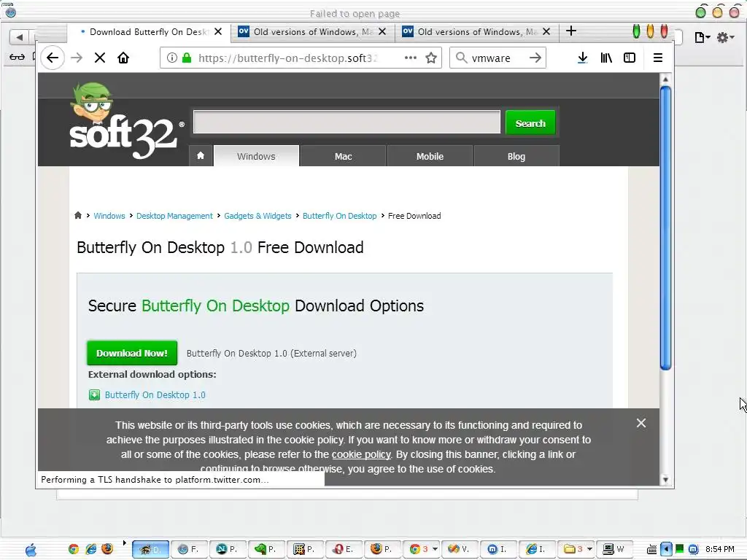This screenshot has height=560, width=747.
Task: Click the Firefox forward arrow
Action: [77, 58]
